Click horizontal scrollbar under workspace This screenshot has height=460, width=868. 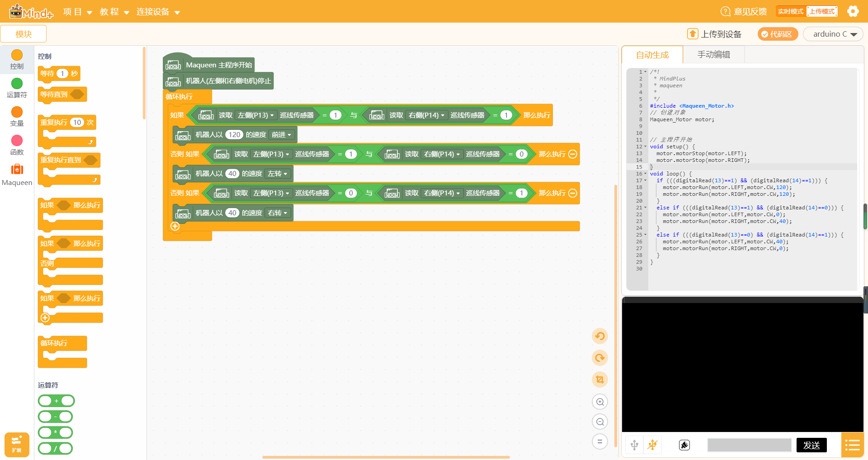(386, 457)
